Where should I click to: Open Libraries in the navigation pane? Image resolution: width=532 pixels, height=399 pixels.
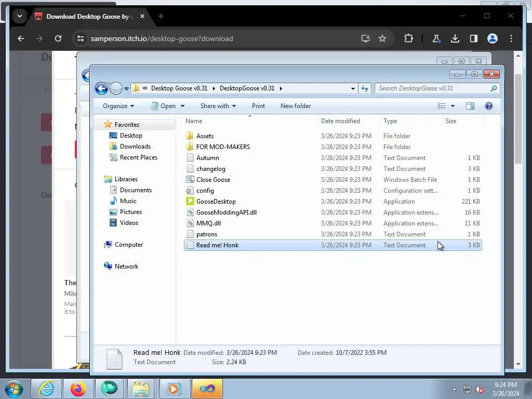pos(126,179)
